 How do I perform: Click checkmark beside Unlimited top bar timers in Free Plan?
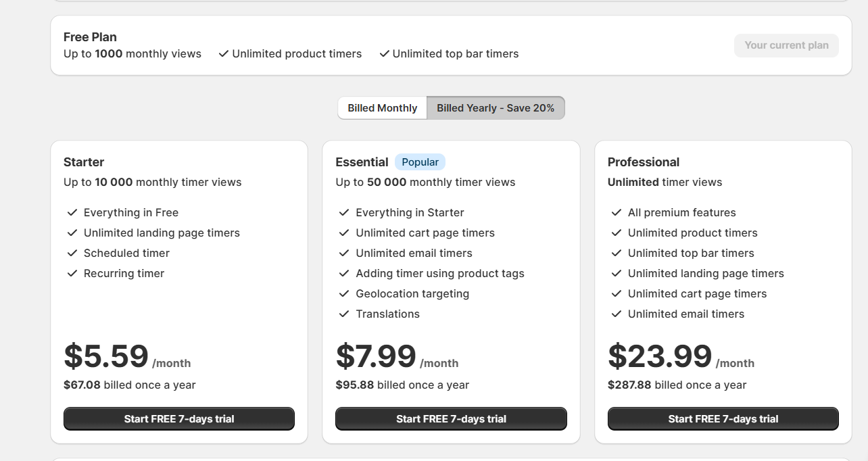(x=384, y=54)
